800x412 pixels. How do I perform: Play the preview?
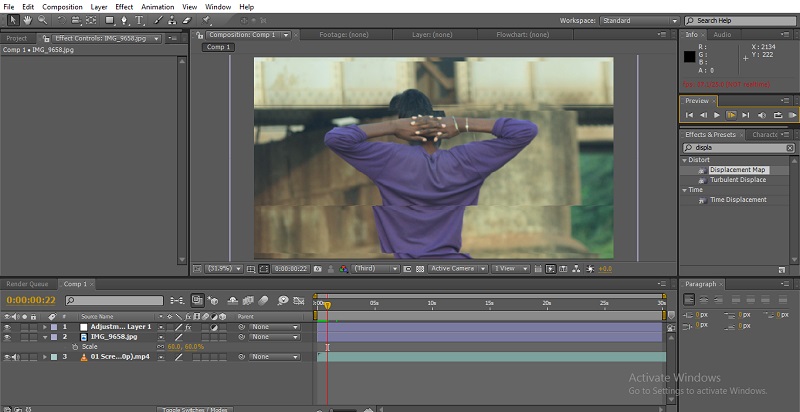click(x=717, y=115)
